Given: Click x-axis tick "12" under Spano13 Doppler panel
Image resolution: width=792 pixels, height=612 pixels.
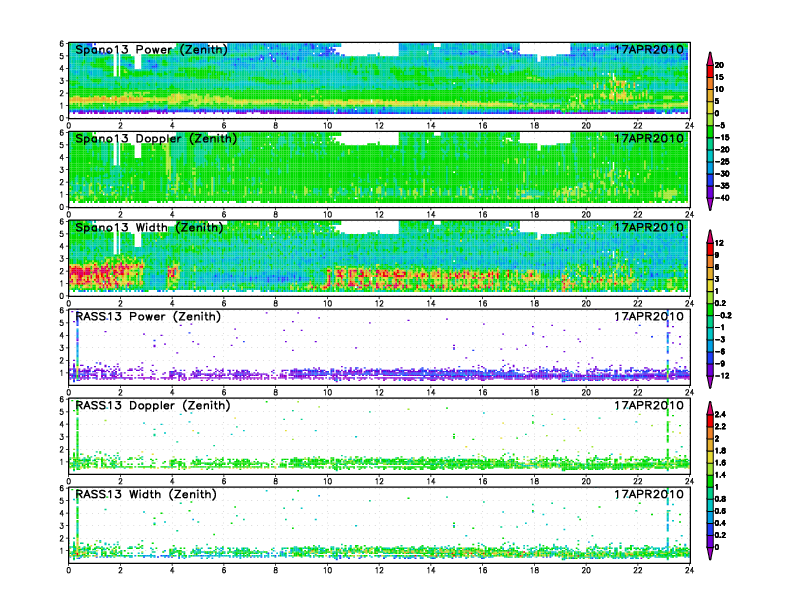Looking at the screenshot, I should tap(379, 215).
